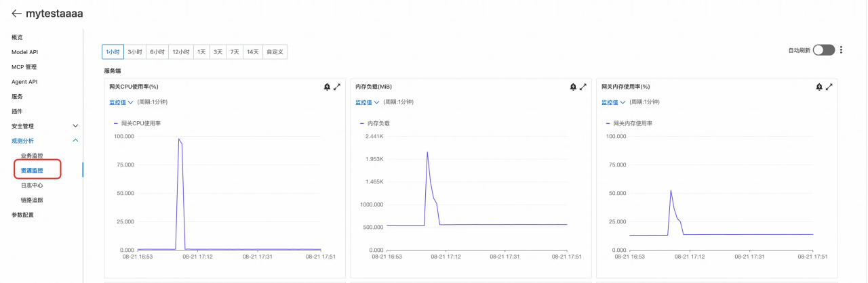Screen dimensions: 868x283
Task: Select the 3小时 time range tab
Action: pyautogui.click(x=135, y=51)
